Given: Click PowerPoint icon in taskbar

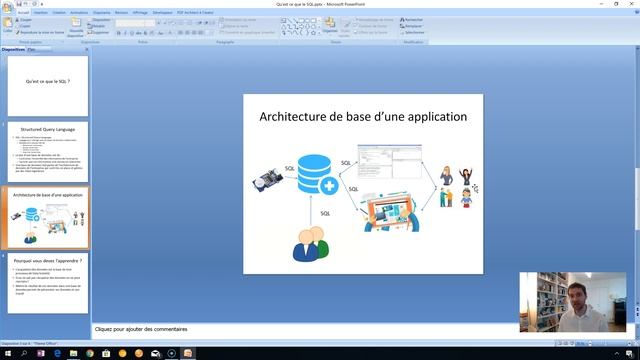Looking at the screenshot, I should tap(188, 353).
